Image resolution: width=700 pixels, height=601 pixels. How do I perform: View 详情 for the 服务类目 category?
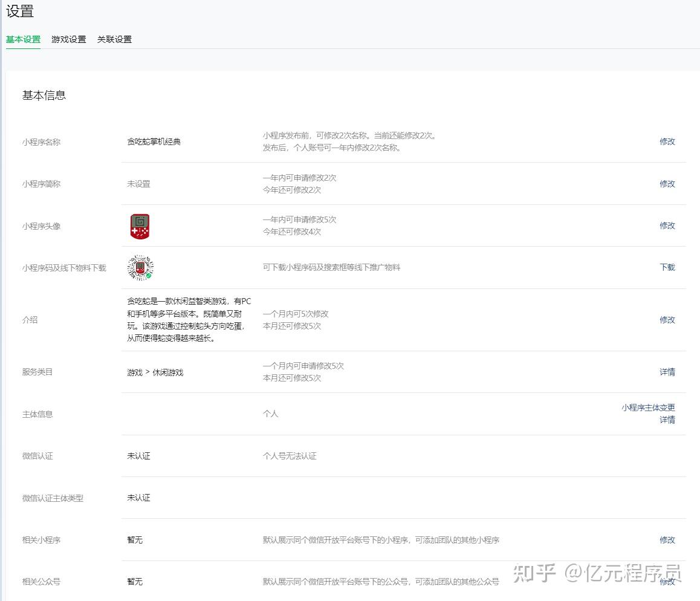coord(667,372)
